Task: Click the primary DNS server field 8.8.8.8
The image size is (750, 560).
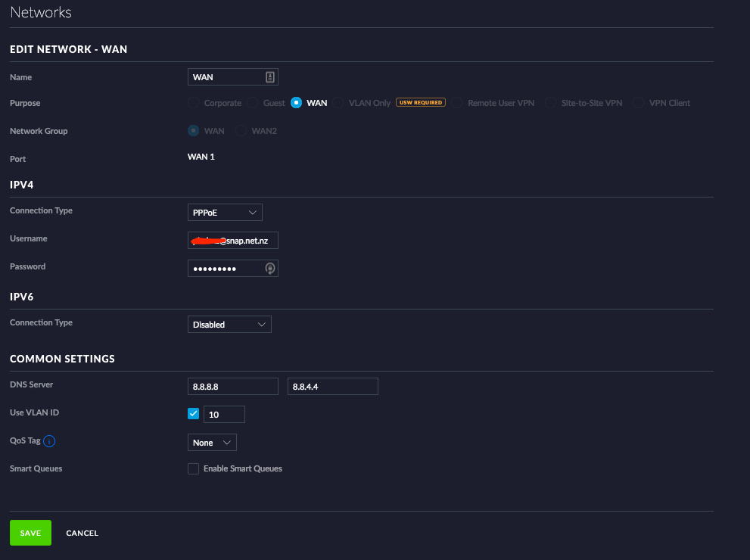Action: coord(233,387)
